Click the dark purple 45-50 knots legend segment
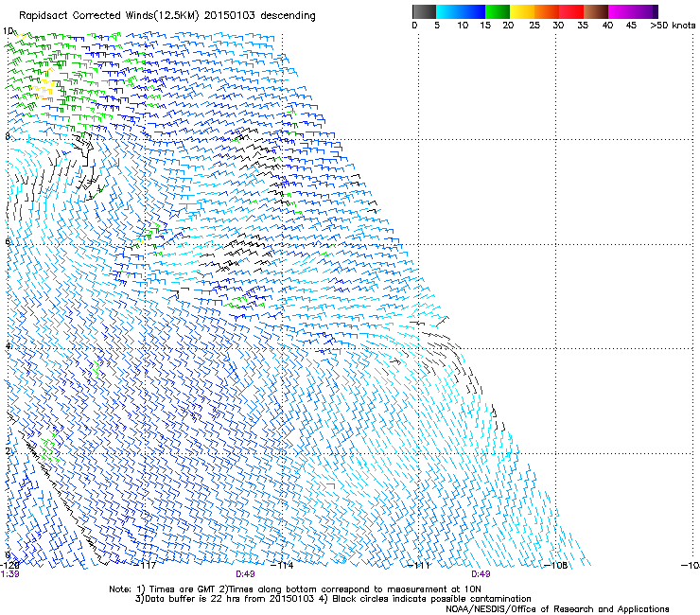700x615 pixels. tap(645, 11)
